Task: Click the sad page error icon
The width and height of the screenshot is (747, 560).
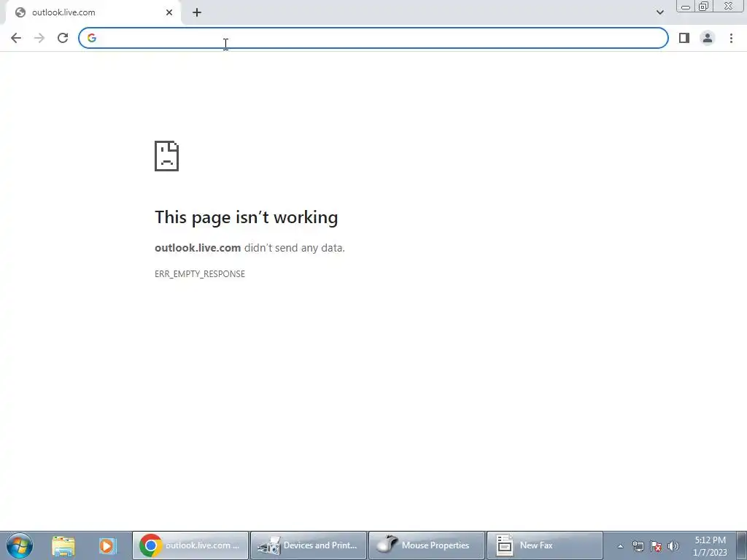Action: (x=167, y=156)
